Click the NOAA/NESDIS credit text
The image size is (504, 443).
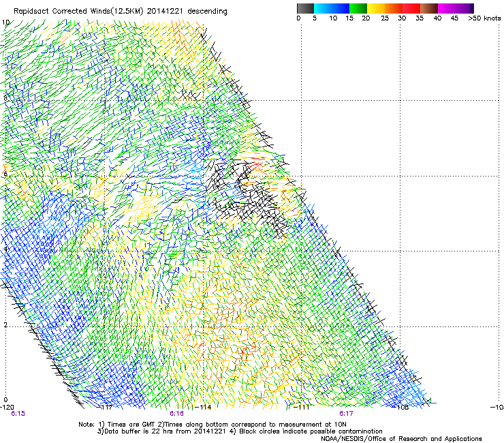[x=401, y=439]
